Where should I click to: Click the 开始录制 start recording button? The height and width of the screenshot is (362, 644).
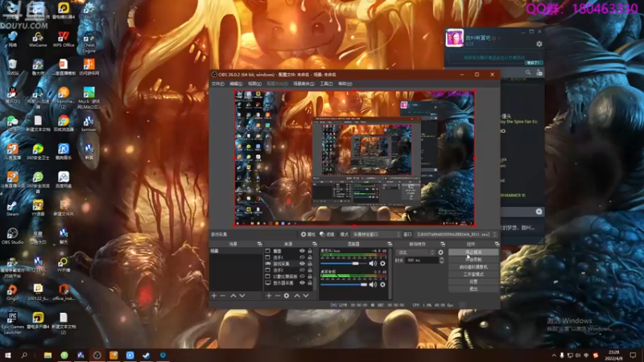coord(473,260)
